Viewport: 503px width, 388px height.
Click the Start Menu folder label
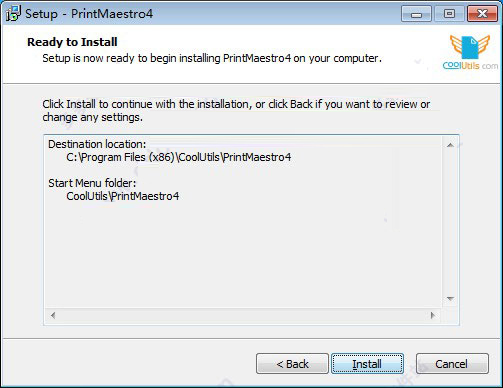pos(92,183)
